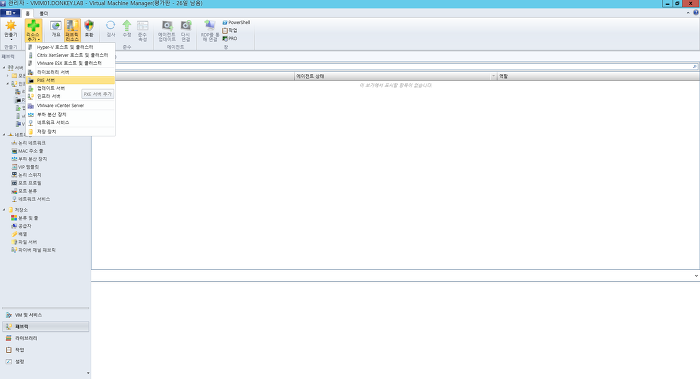Choose 라이브러리 서버 in the dropdown menu
This screenshot has width=700, height=379.
click(x=70, y=72)
